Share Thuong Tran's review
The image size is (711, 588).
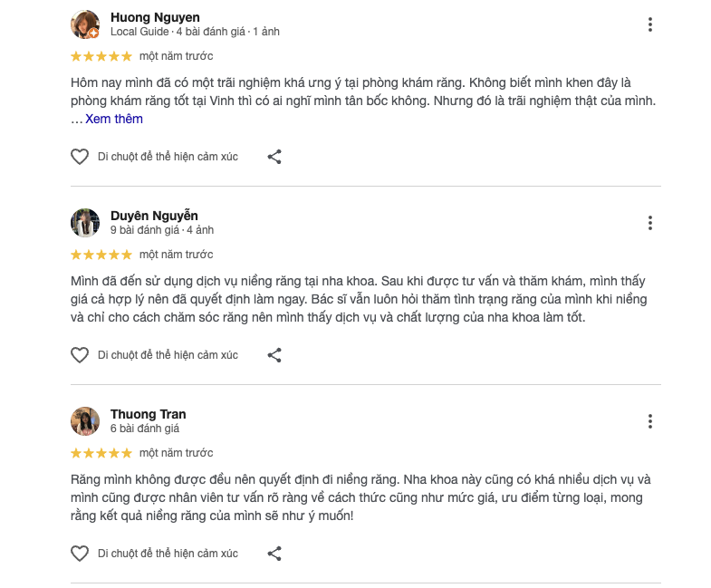click(274, 554)
